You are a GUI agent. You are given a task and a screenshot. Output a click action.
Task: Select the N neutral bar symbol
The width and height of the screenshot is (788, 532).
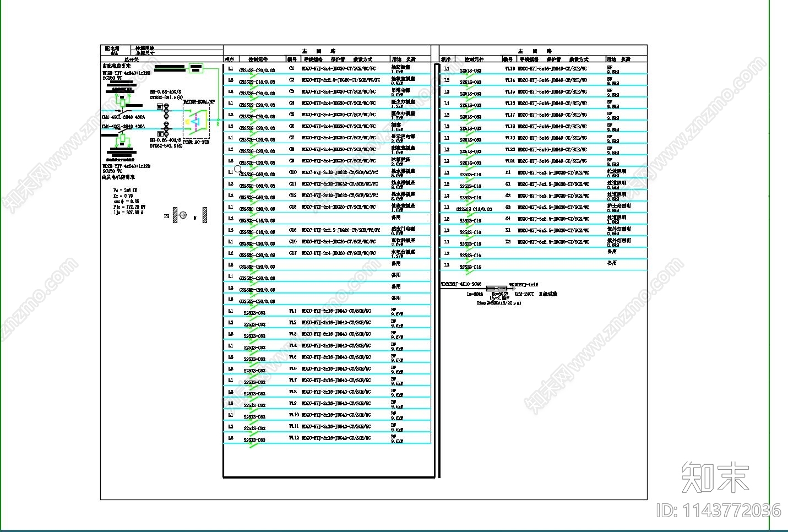click(205, 215)
